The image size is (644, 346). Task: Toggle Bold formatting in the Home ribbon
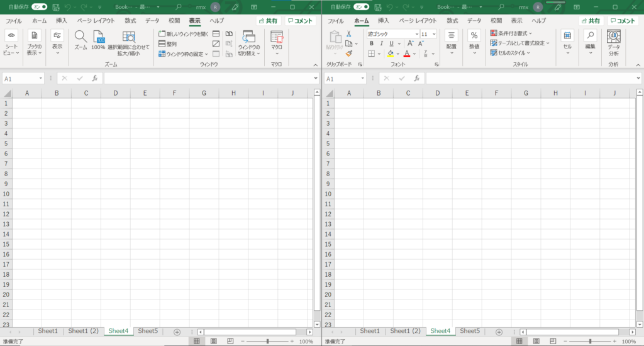pyautogui.click(x=372, y=43)
